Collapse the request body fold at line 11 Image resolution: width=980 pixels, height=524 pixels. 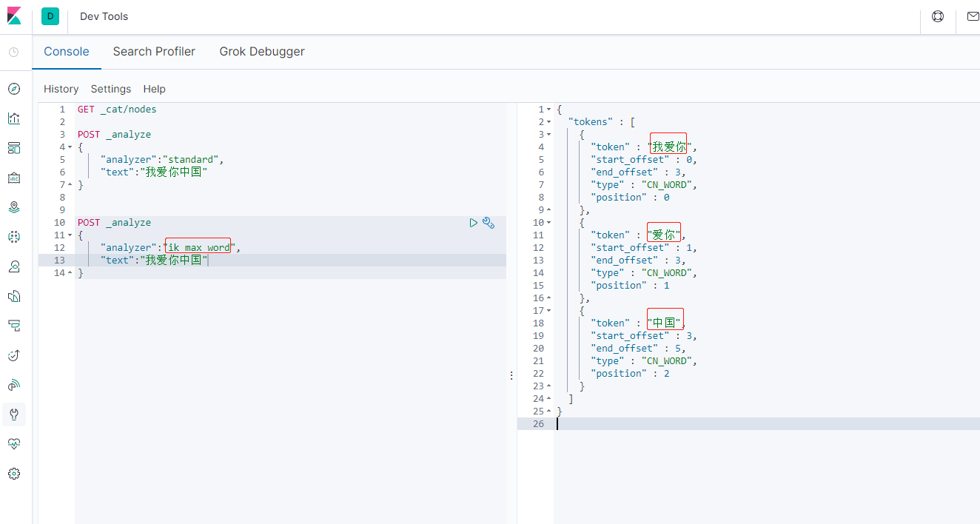(70, 235)
